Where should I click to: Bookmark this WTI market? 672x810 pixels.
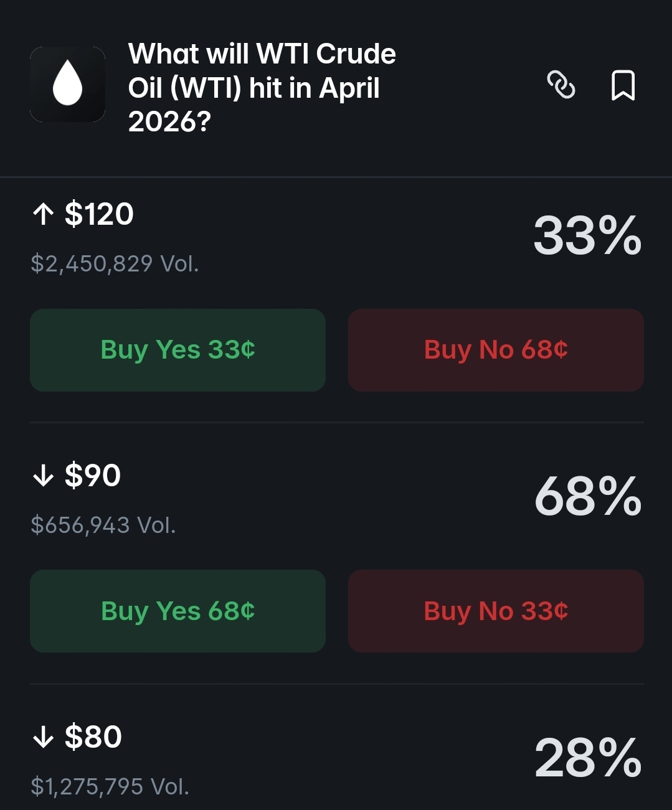(x=623, y=85)
